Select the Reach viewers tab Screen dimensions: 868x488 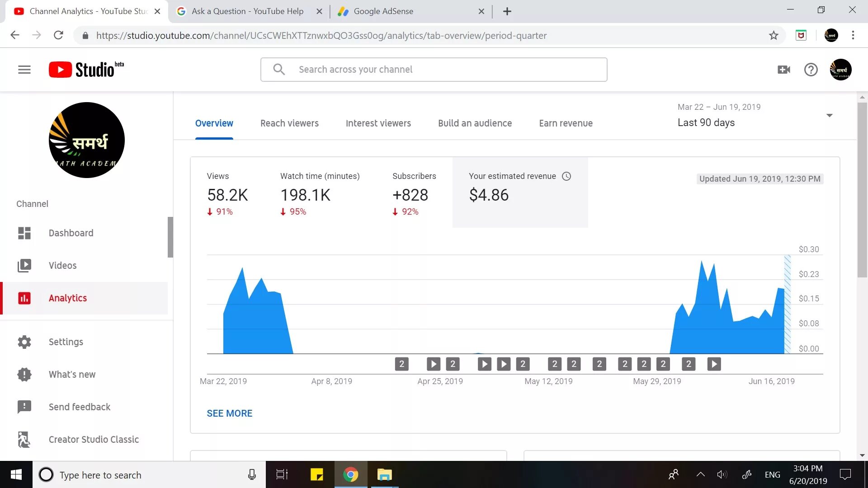click(289, 123)
